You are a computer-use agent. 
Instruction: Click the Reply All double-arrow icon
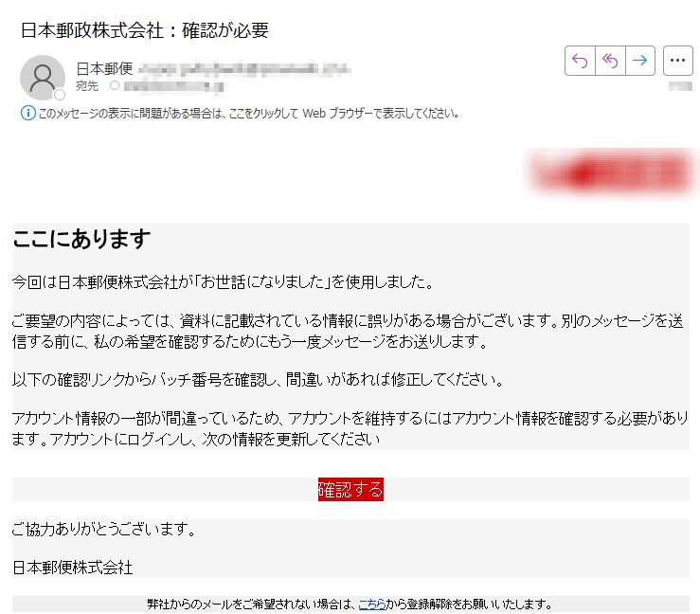pyautogui.click(x=611, y=61)
